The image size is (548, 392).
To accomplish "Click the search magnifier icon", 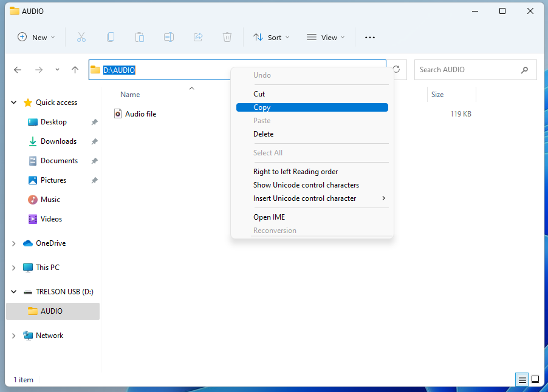I will tap(524, 70).
